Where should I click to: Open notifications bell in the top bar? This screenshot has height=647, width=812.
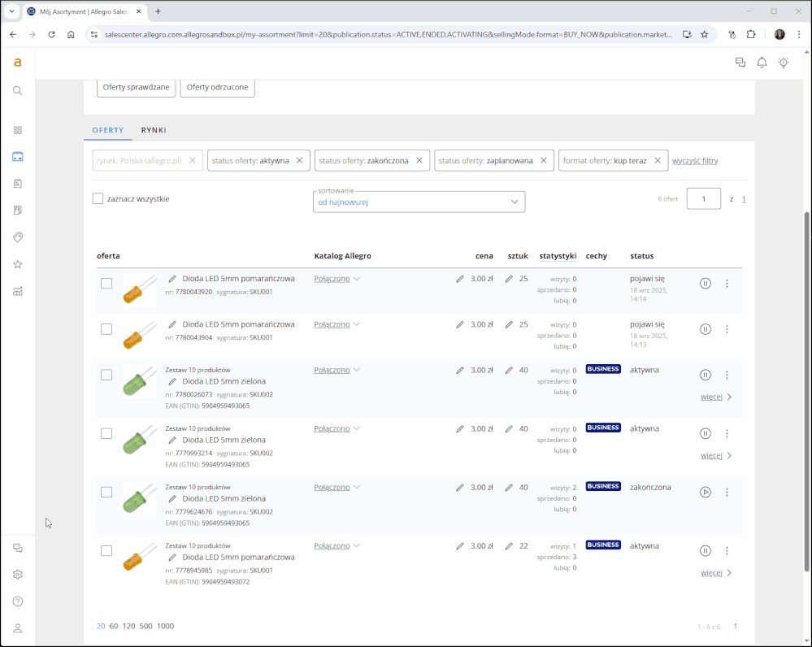point(762,63)
